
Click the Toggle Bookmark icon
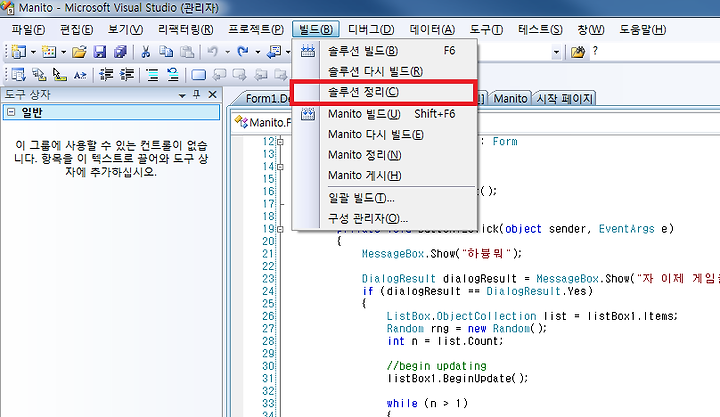198,74
